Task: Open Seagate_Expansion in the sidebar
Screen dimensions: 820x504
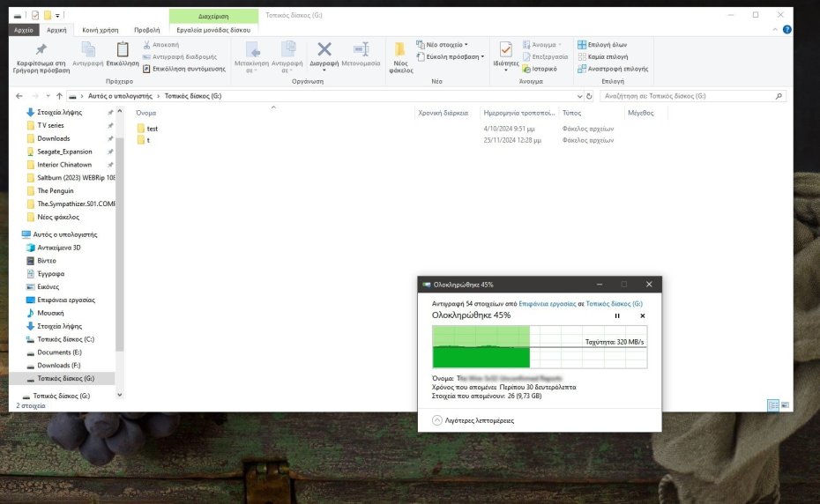Action: click(64, 152)
